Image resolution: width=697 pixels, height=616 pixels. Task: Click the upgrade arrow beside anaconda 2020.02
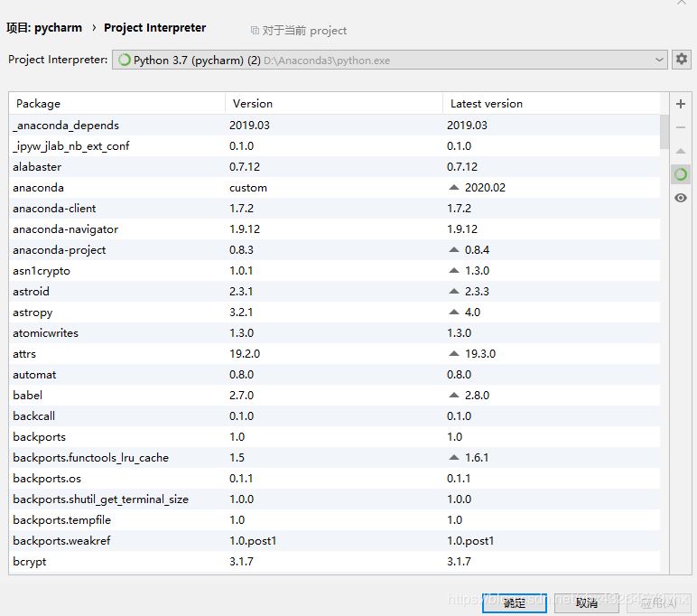click(454, 188)
